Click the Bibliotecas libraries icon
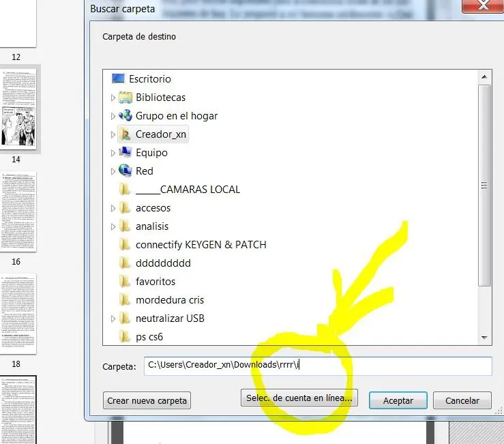 (x=125, y=98)
